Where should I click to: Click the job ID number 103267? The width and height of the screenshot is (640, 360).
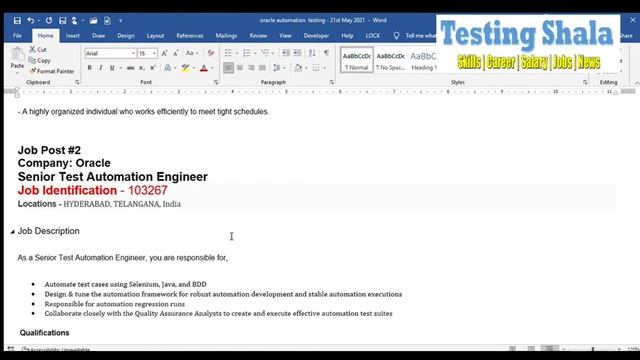148,191
